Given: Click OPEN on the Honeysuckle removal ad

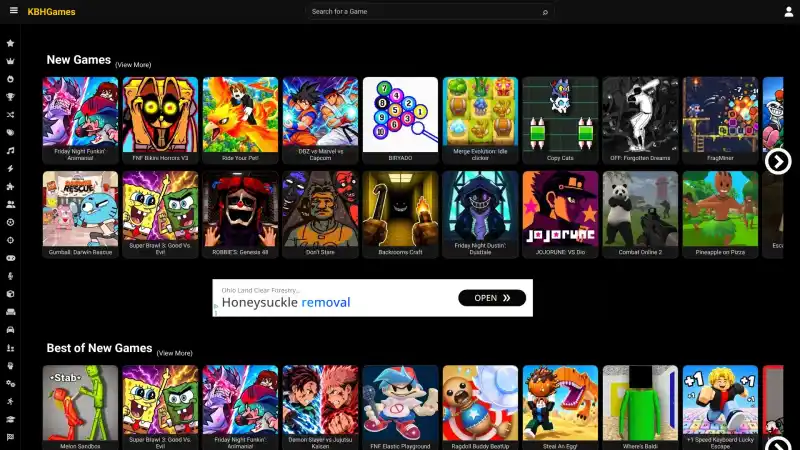Looking at the screenshot, I should 492,298.
